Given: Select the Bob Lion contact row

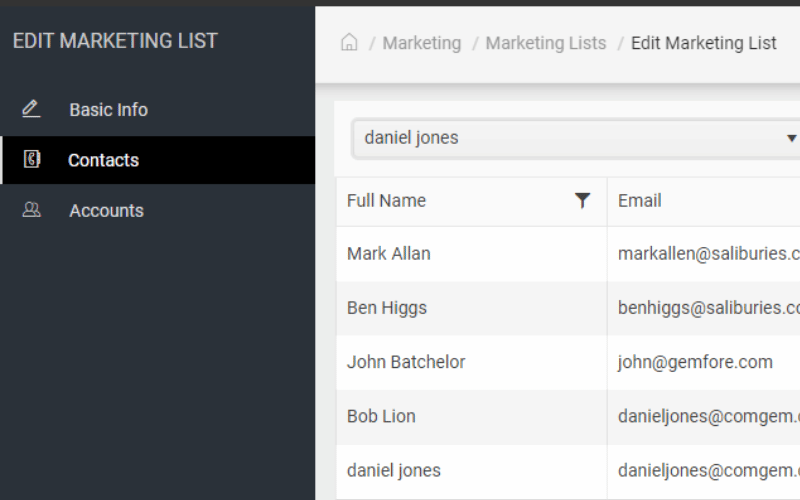Looking at the screenshot, I should coord(381,416).
